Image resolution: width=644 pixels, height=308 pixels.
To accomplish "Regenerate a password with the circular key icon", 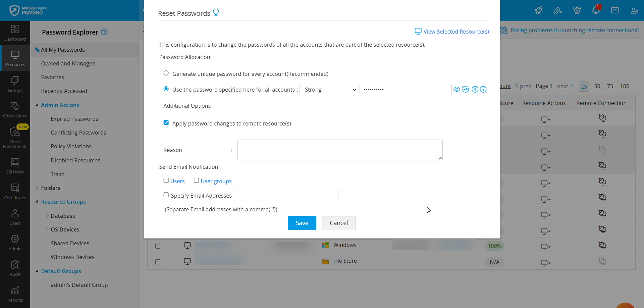I will (x=466, y=89).
